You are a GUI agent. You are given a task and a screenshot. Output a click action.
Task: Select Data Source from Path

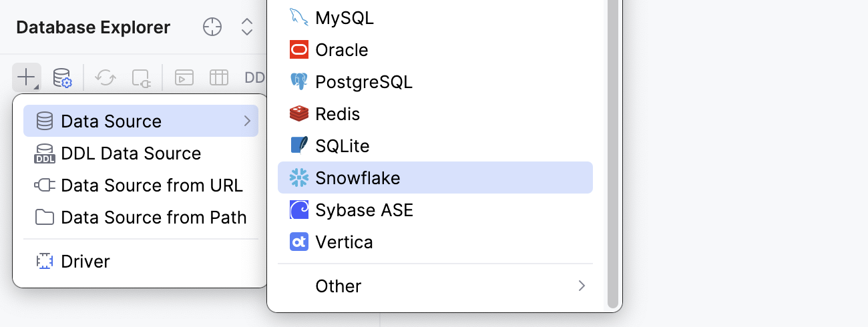154,218
